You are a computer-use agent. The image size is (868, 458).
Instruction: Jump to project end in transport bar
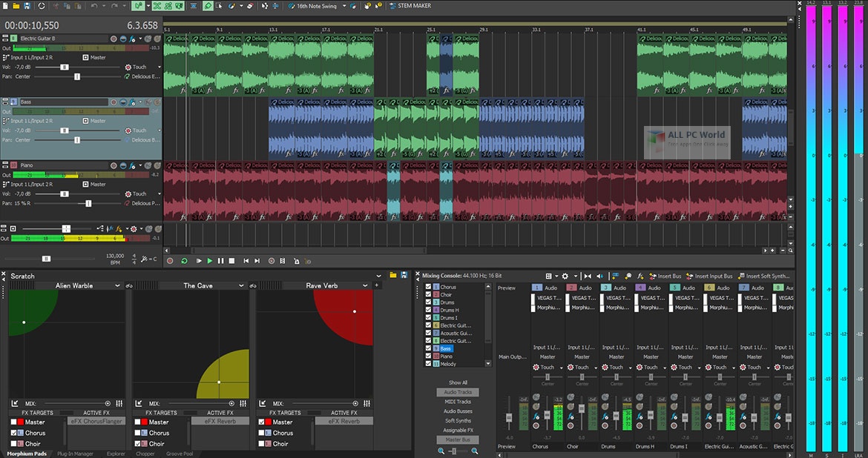[x=257, y=261]
